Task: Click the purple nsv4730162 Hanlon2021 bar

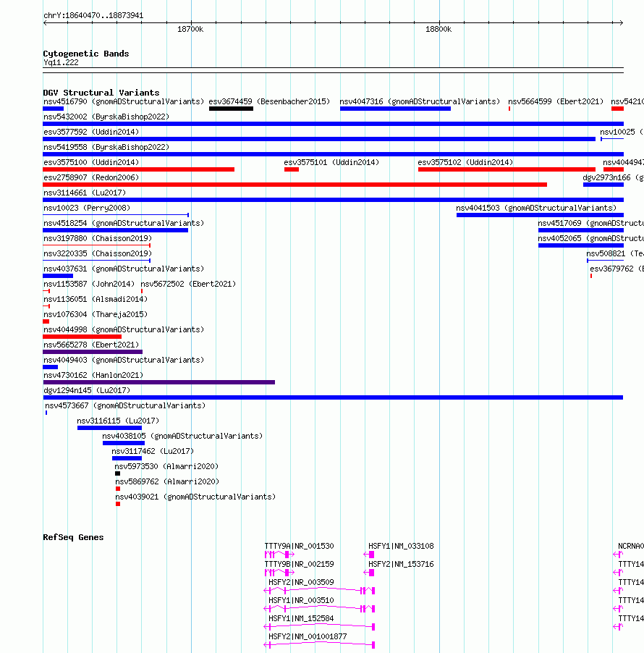Action: point(159,382)
